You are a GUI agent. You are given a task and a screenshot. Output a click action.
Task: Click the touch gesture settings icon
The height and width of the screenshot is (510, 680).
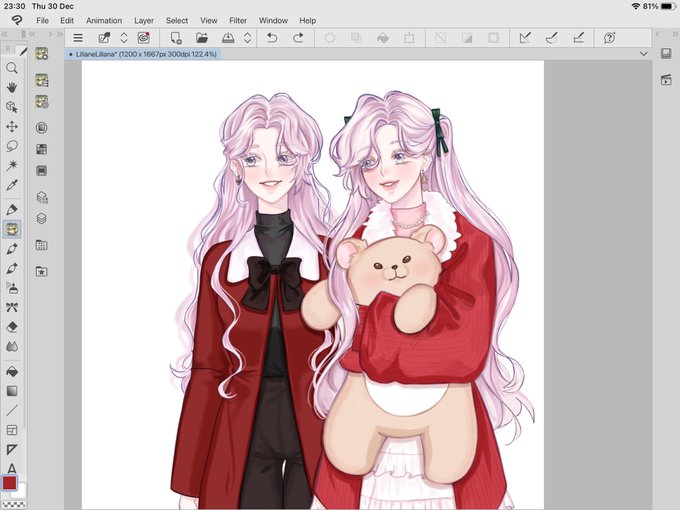[x=104, y=38]
